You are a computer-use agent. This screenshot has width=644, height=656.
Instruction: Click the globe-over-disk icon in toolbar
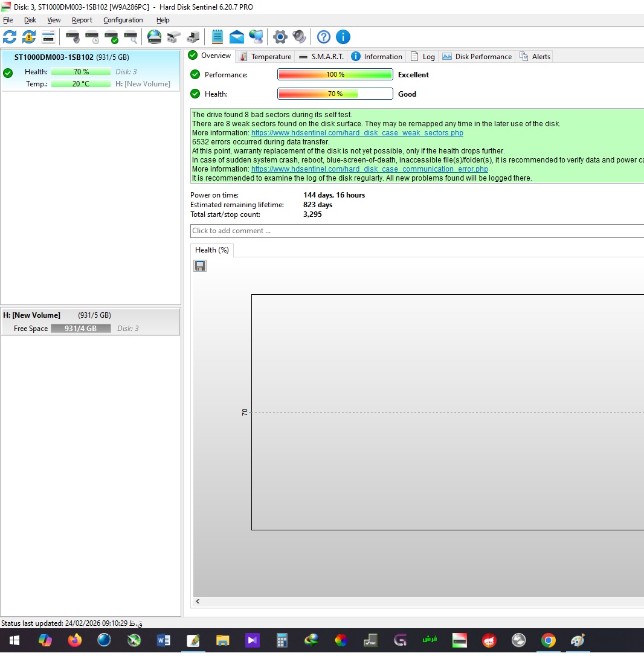155,37
